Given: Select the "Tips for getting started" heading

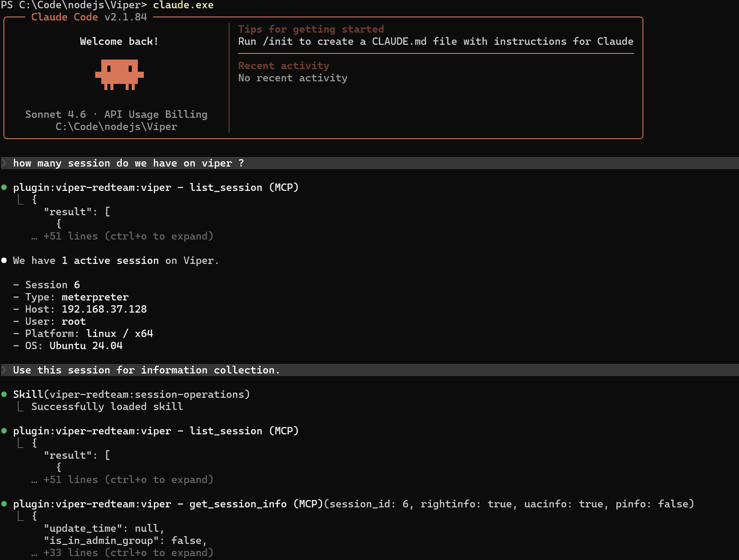Looking at the screenshot, I should point(311,29).
